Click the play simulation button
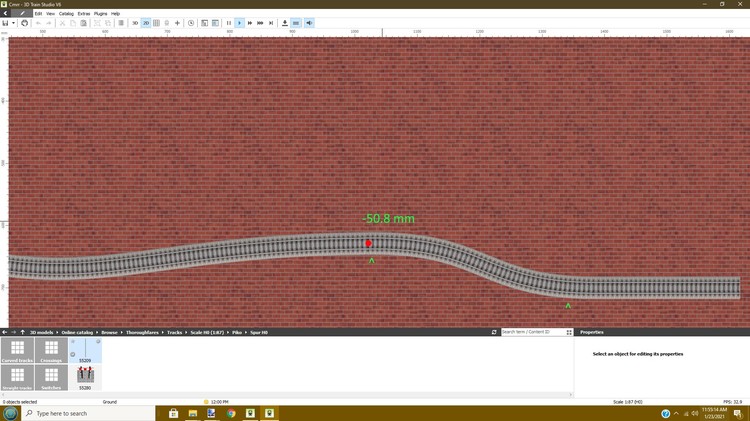 (x=239, y=23)
